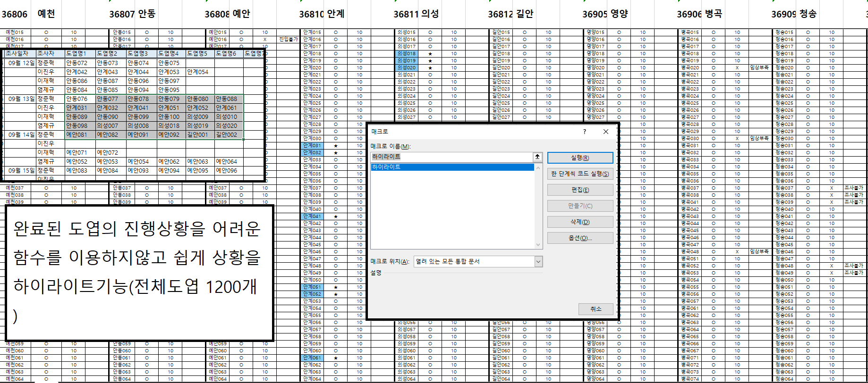
Task: Cancel the macro dialog with 취소
Action: 596,309
